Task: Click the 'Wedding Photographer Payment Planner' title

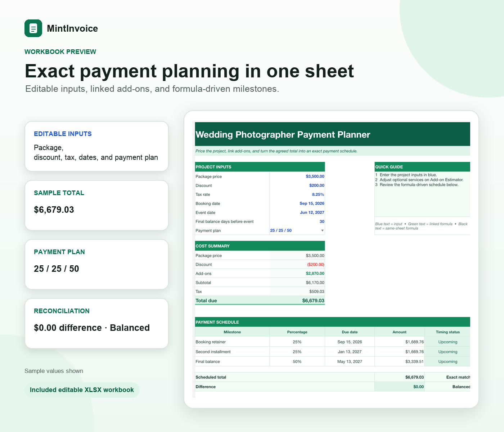Action: (x=283, y=135)
